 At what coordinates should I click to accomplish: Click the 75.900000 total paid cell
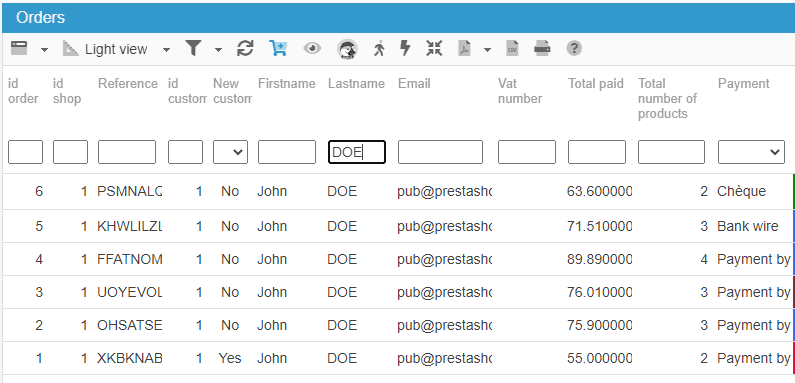[x=600, y=325]
